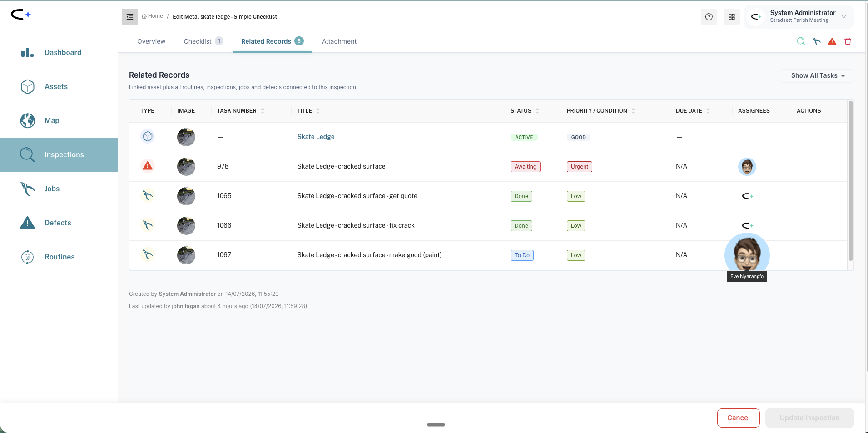Expand the System Administrator account menu
This screenshot has width=868, height=433.
coord(799,17)
